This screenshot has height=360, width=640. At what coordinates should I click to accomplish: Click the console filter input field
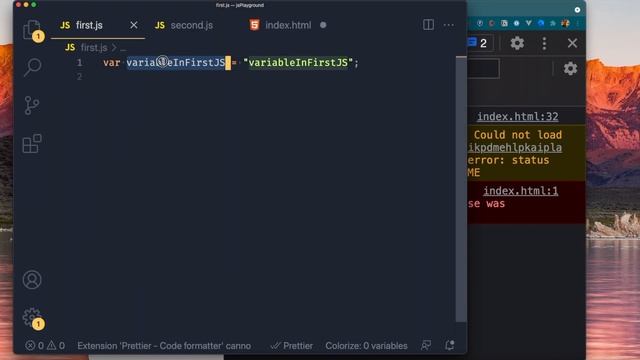click(483, 68)
